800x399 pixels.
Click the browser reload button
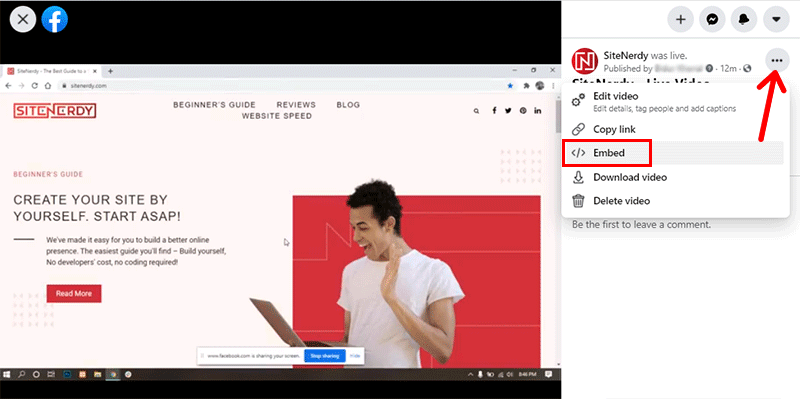[x=35, y=86]
